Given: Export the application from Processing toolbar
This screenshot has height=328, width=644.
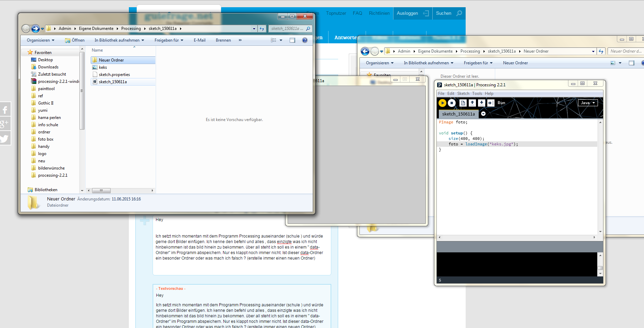Looking at the screenshot, I should click(491, 103).
